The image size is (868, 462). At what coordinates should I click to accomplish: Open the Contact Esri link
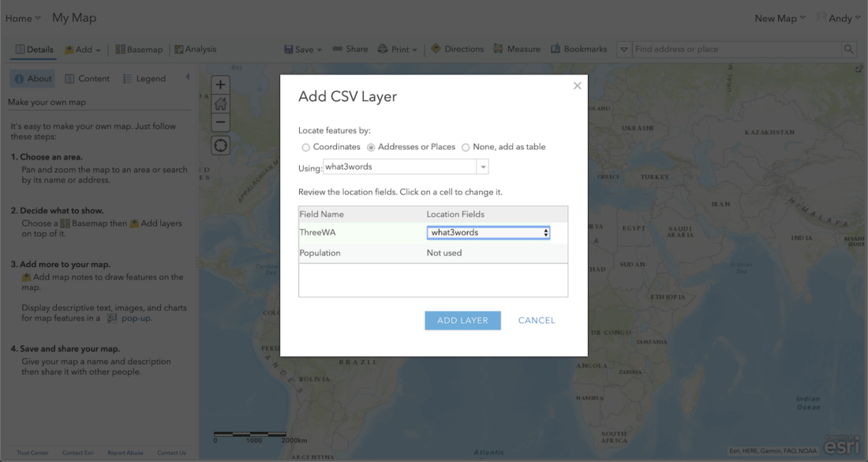click(78, 453)
